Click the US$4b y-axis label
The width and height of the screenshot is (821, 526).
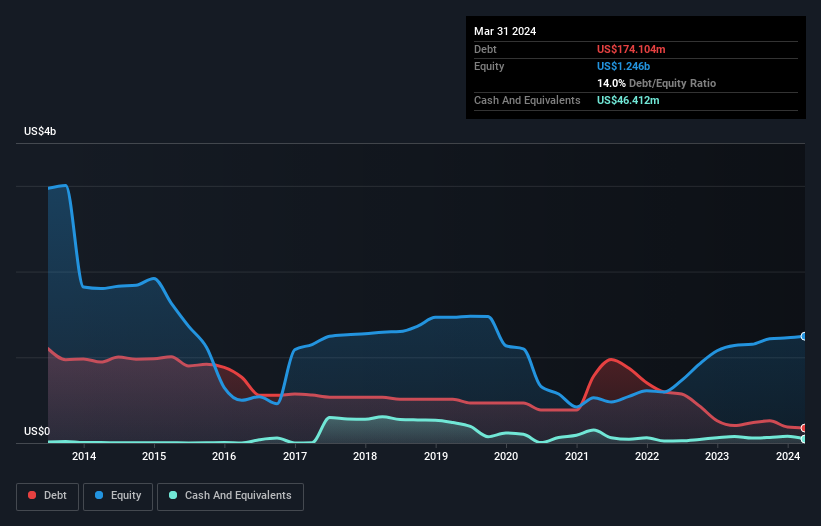click(40, 131)
